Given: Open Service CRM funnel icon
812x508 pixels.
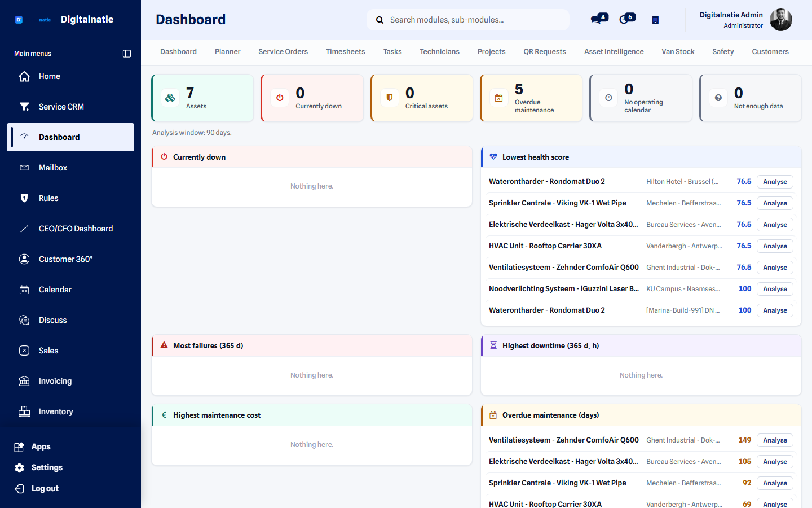Looking at the screenshot, I should (x=24, y=107).
